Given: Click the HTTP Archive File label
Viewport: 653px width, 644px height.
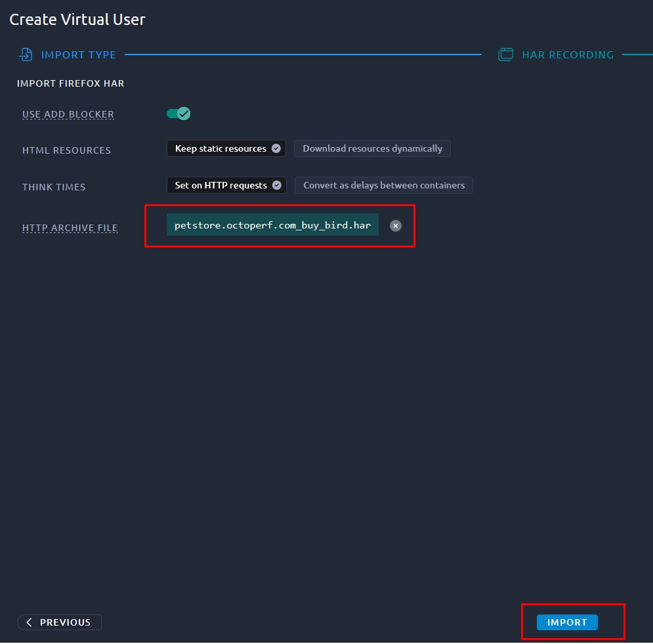Looking at the screenshot, I should [70, 228].
